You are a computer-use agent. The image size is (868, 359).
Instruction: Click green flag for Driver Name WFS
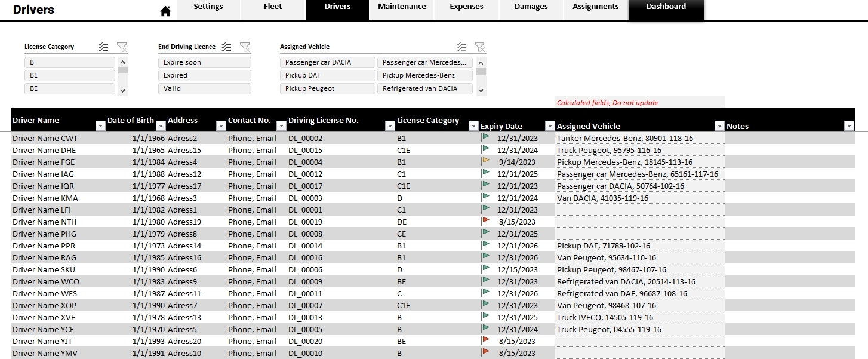click(x=485, y=293)
